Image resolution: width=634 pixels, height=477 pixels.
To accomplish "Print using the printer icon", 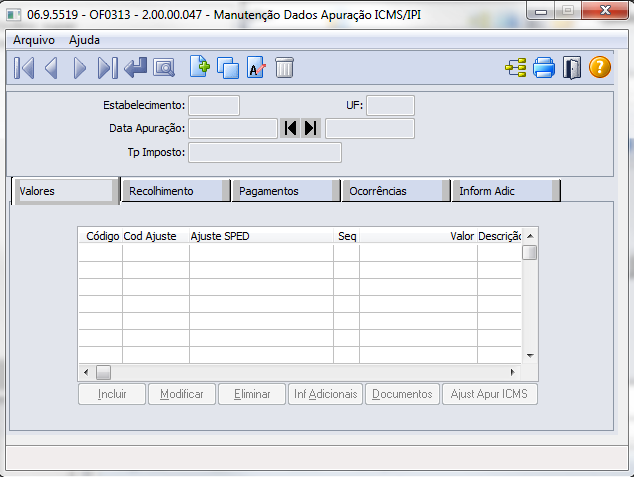I will point(544,68).
